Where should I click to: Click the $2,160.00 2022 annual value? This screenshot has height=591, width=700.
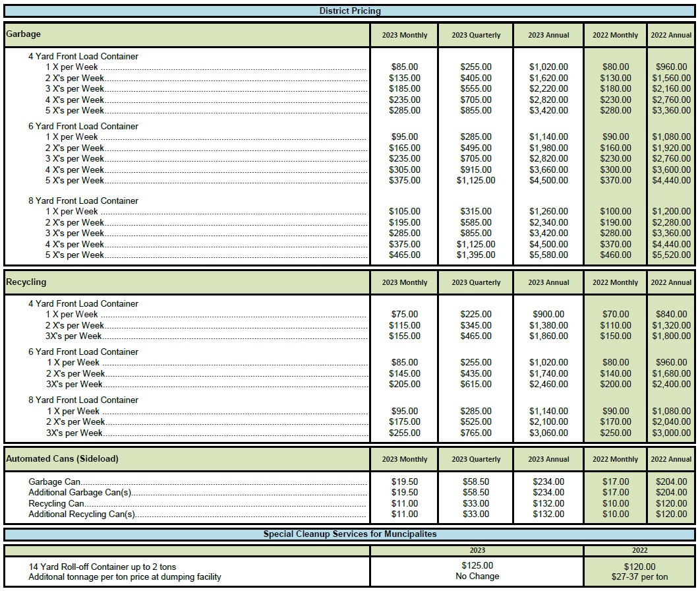pyautogui.click(x=671, y=88)
